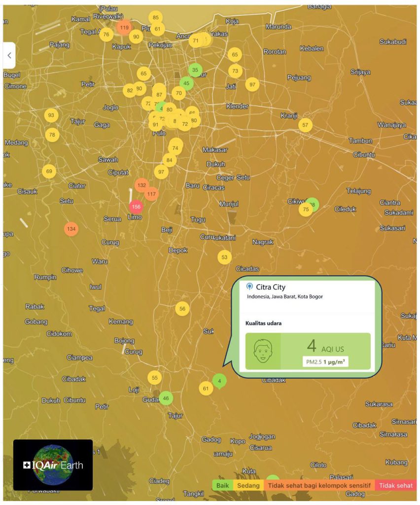Click the green 46 AQI marker
420x505 pixels.
pos(166,398)
